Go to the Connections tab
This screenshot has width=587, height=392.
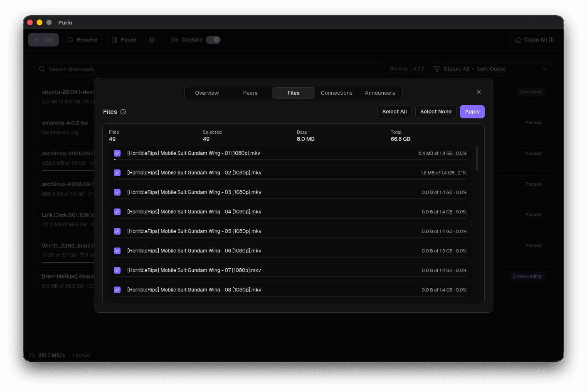coord(337,93)
